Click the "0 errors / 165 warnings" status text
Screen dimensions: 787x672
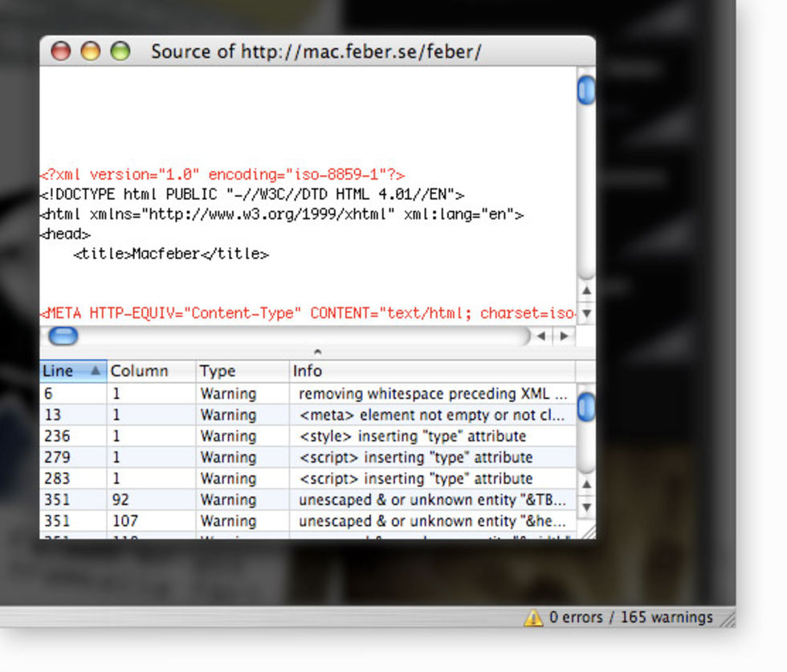pyautogui.click(x=630, y=617)
